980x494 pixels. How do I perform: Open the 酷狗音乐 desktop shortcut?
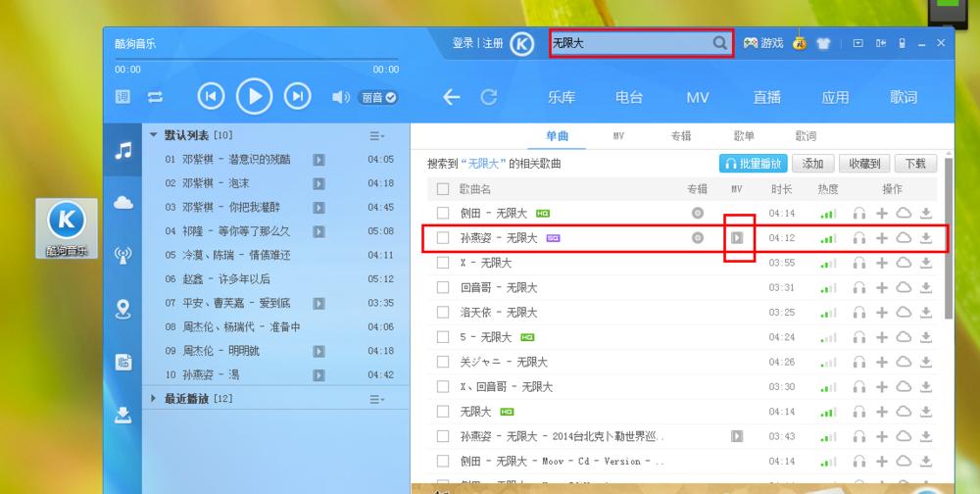[67, 228]
